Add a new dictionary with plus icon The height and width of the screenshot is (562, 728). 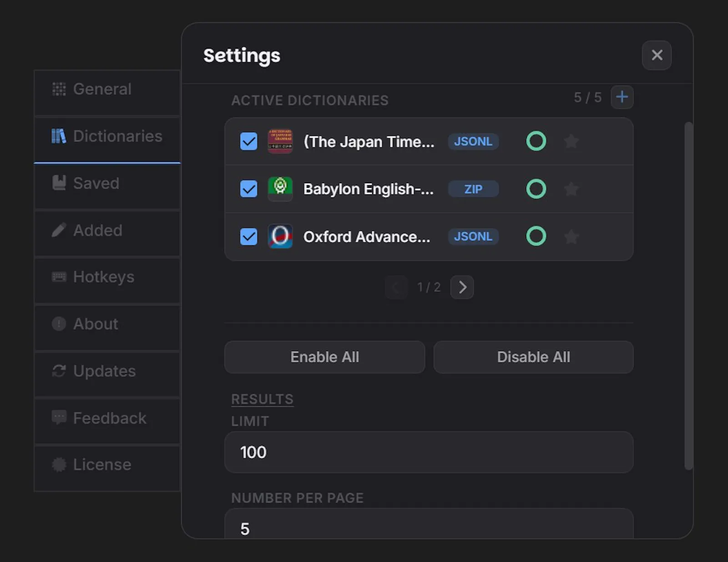pos(622,97)
